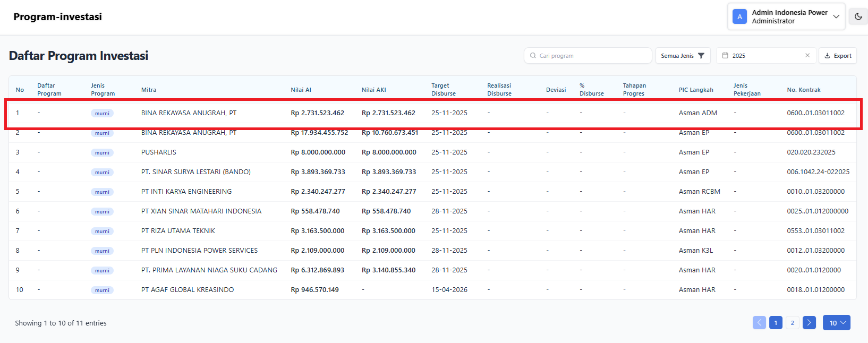This screenshot has width=868, height=343.
Task: Export the program list
Action: pyautogui.click(x=838, y=56)
